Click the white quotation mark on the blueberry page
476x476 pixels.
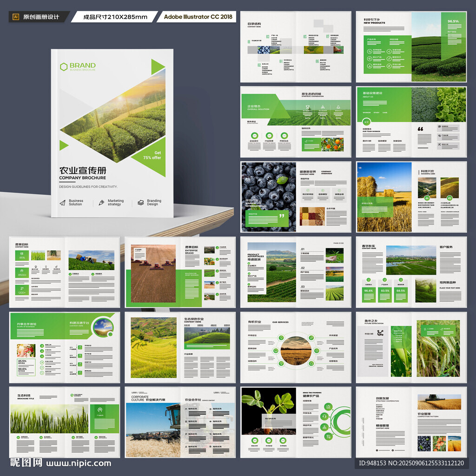pos(282,216)
